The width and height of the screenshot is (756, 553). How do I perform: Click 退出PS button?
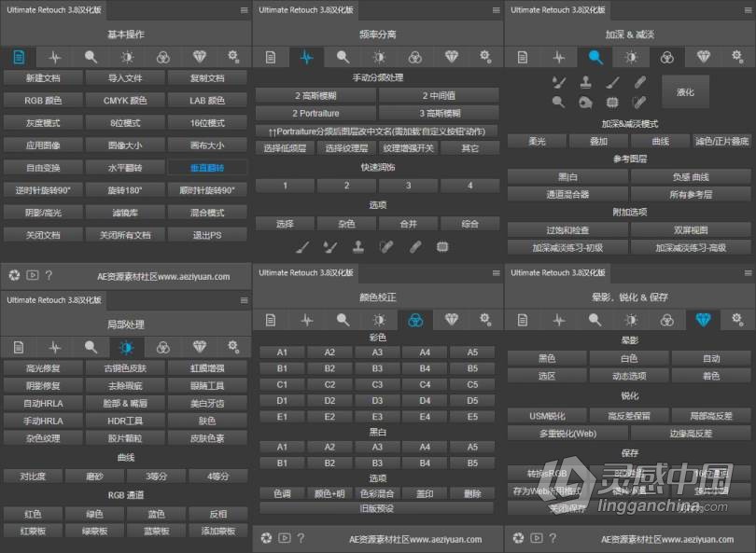click(207, 235)
